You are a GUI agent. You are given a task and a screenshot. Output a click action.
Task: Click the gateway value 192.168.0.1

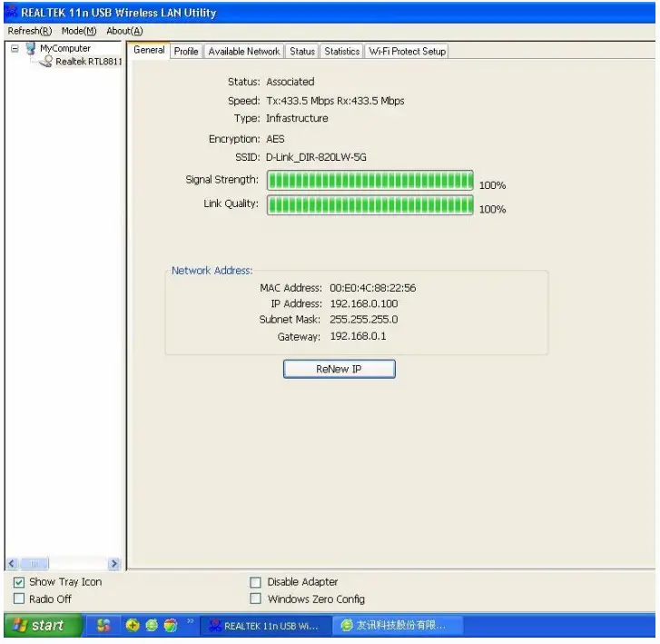pos(358,336)
